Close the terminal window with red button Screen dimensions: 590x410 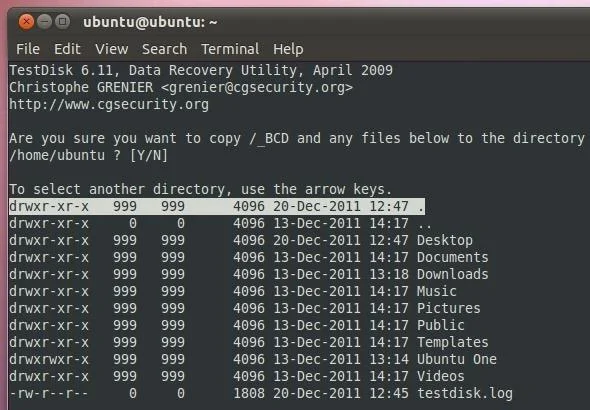[x=26, y=22]
